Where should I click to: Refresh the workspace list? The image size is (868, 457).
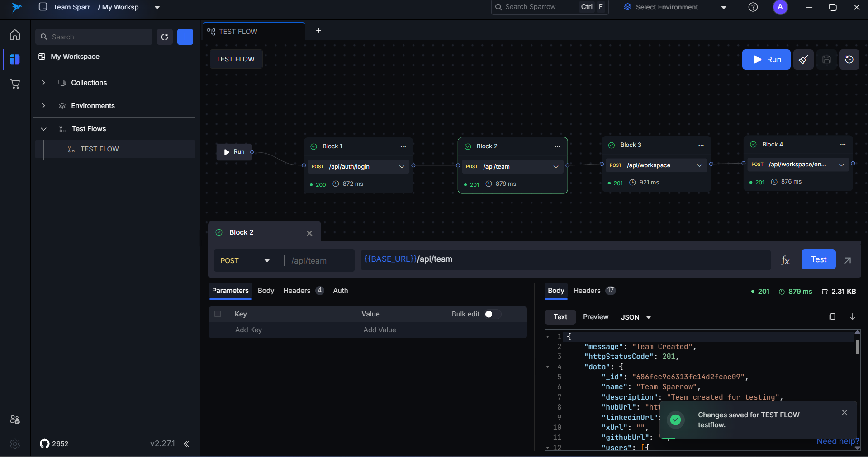tap(165, 37)
